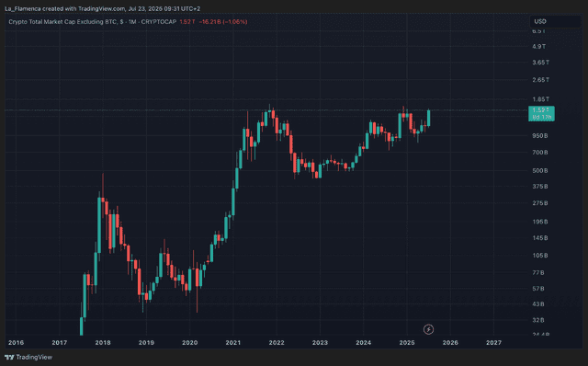Viewport: 588px width, 366px height.
Task: Click the 700B price axis label
Action: (540, 153)
